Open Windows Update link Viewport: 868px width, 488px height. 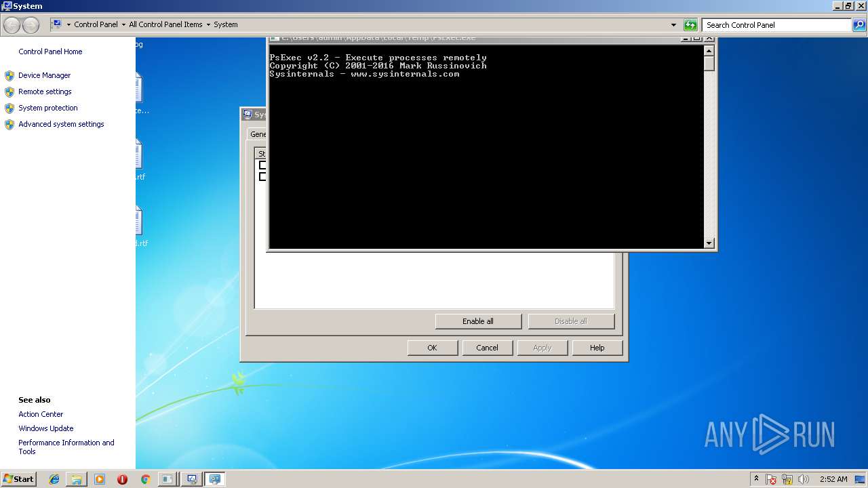[x=46, y=428]
